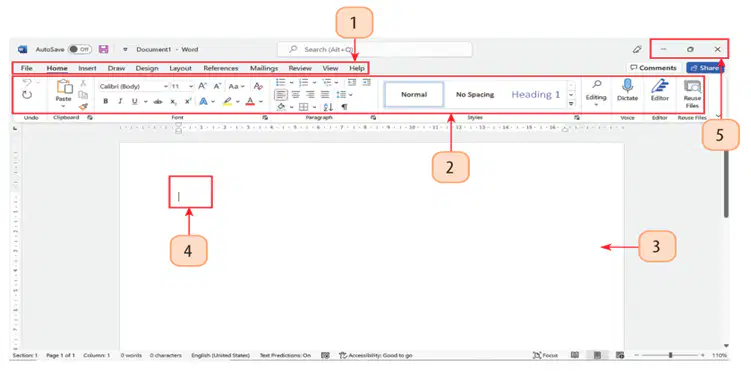Toggle Italic formatting
751x372 pixels.
(120, 101)
